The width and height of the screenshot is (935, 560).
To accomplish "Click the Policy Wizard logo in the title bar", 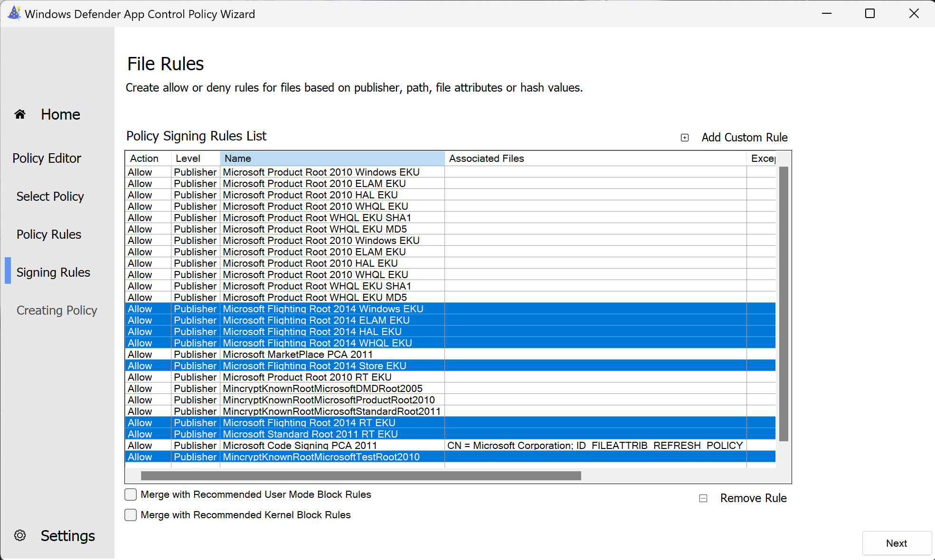I will (x=13, y=13).
